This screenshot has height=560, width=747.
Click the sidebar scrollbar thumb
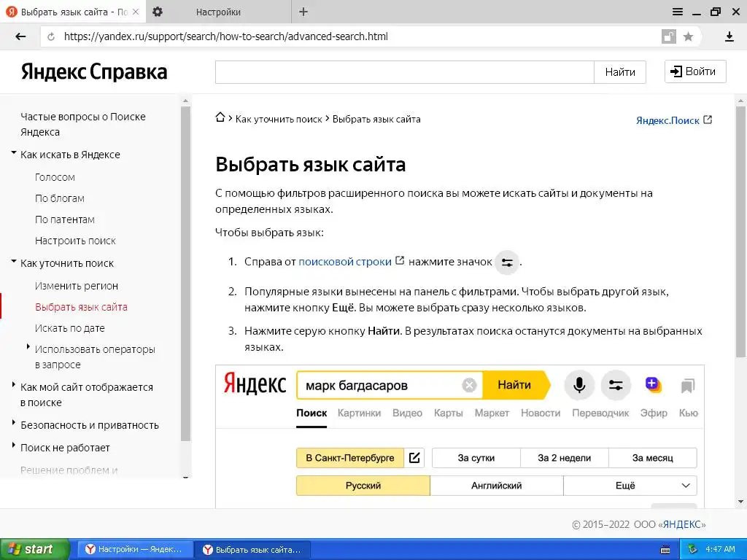[185, 273]
